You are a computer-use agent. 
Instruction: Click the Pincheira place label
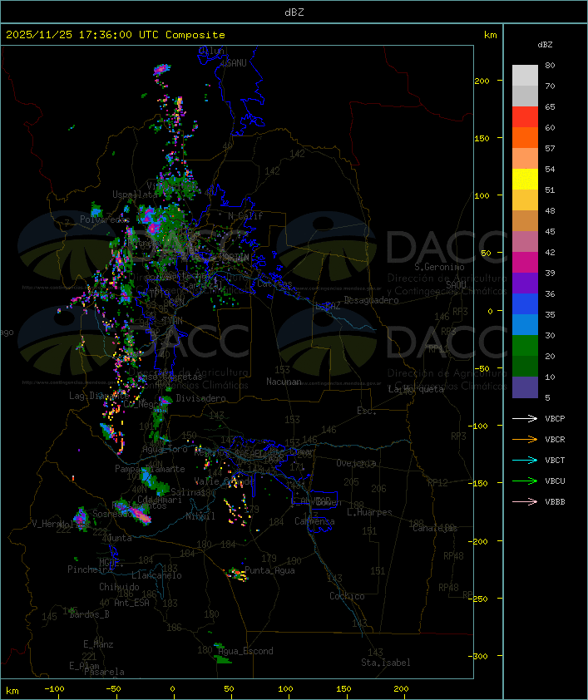point(90,569)
